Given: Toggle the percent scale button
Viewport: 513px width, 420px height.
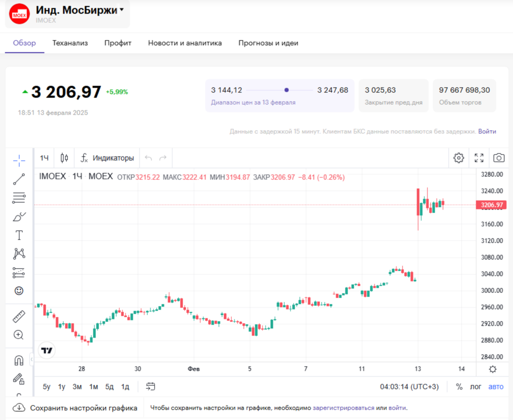Looking at the screenshot, I should tap(459, 386).
